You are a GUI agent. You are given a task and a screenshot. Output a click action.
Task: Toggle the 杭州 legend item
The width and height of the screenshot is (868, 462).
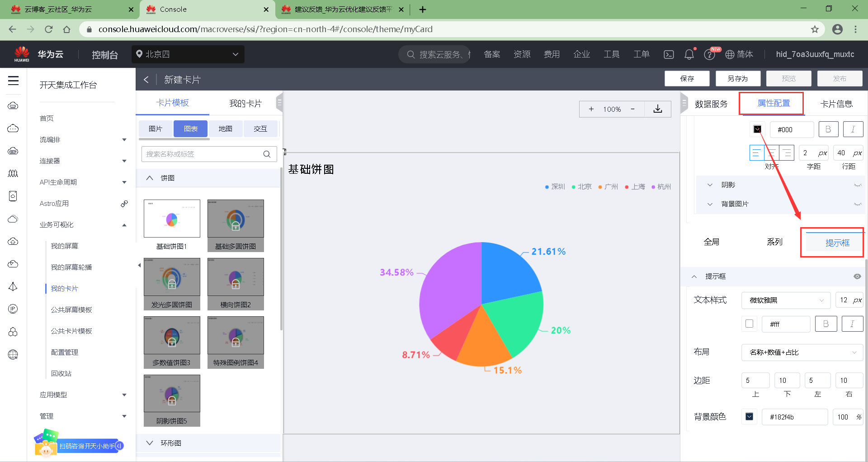661,187
